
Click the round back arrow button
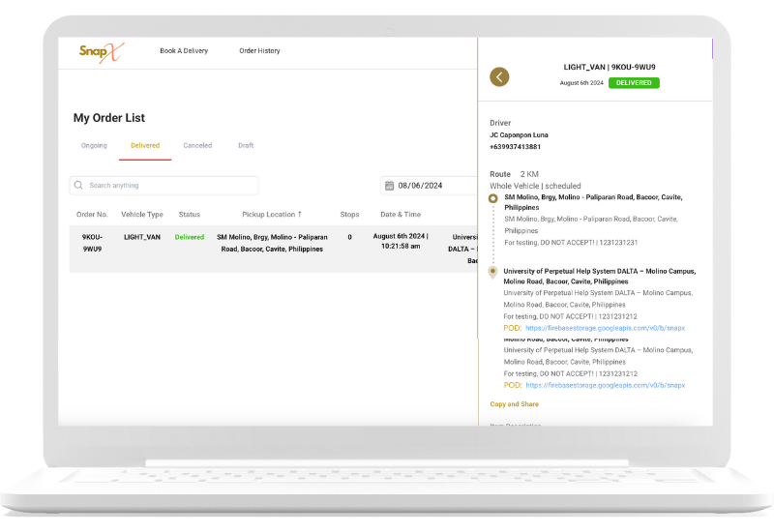click(499, 77)
